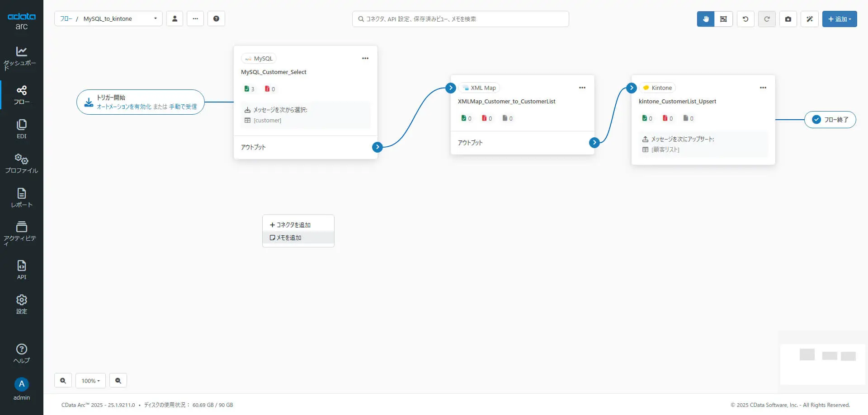The height and width of the screenshot is (415, 868).
Task: Click the [顧客リスト] table name in Kintone connector
Action: tap(665, 149)
